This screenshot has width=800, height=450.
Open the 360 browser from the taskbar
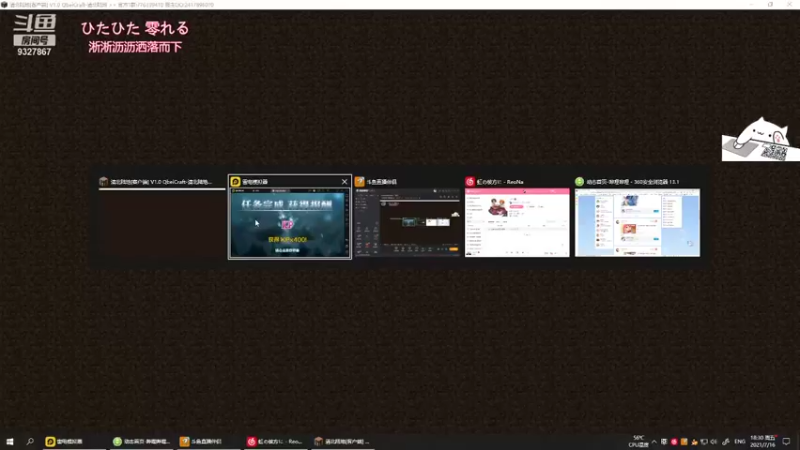141,441
